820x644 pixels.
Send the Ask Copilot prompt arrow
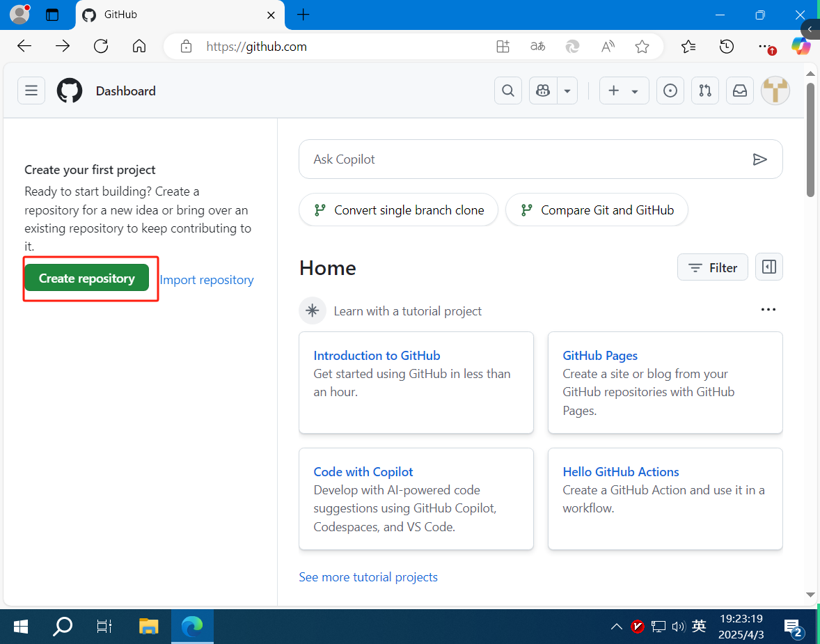pyautogui.click(x=759, y=159)
